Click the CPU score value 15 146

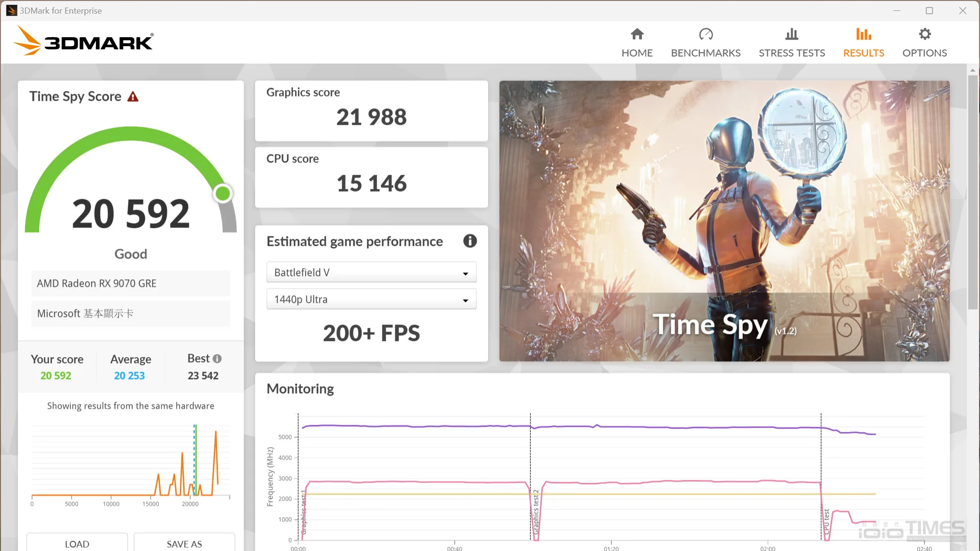click(x=371, y=184)
